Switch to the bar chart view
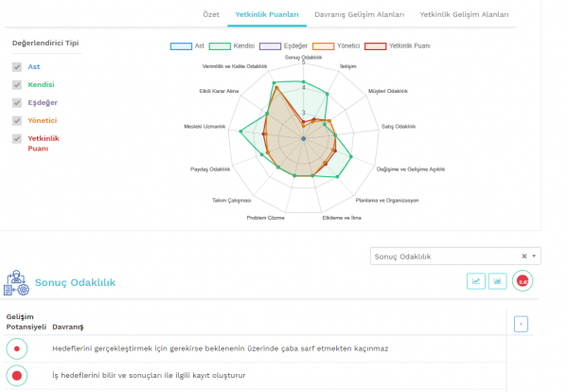568x392 pixels. [x=497, y=281]
